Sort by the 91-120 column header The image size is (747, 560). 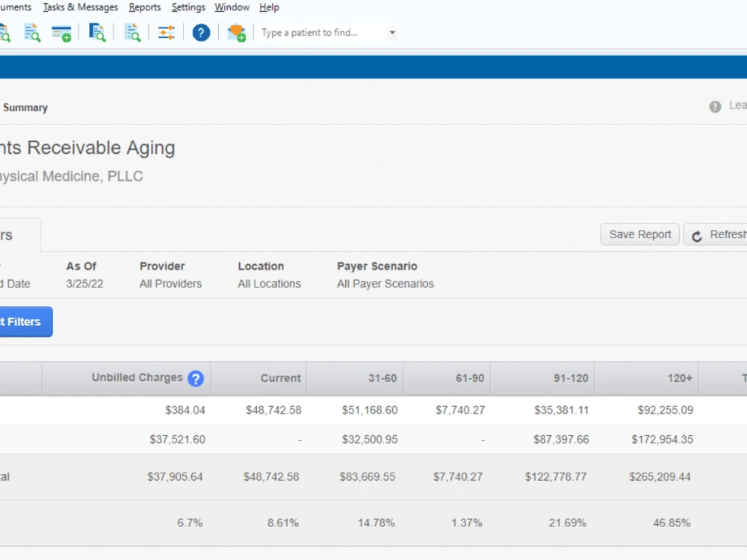542,378
